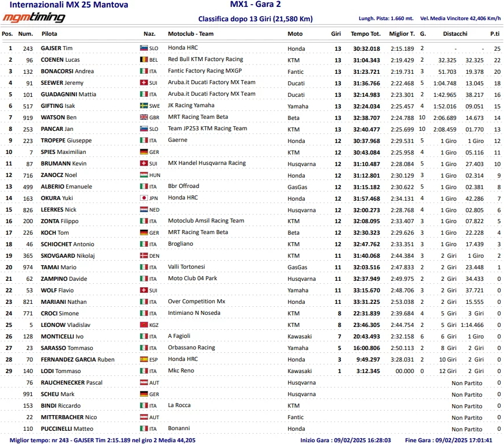Click German flag in KOCH Tom row

point(143,232)
